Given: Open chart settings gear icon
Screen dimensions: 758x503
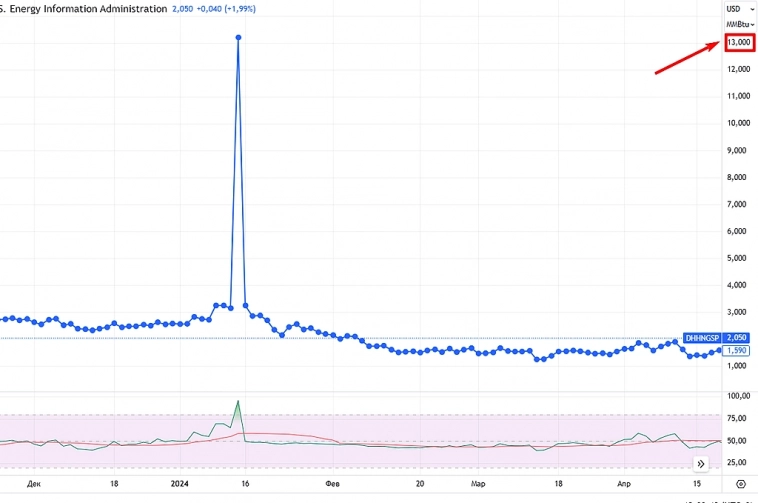Looking at the screenshot, I should coord(741,483).
